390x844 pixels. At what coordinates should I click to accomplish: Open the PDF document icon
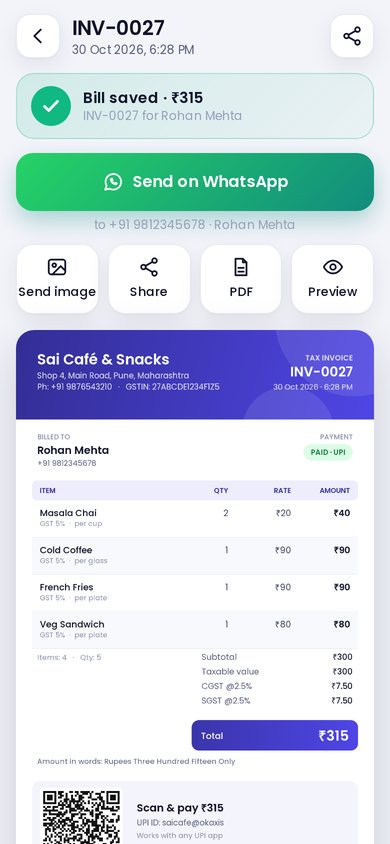(x=240, y=267)
